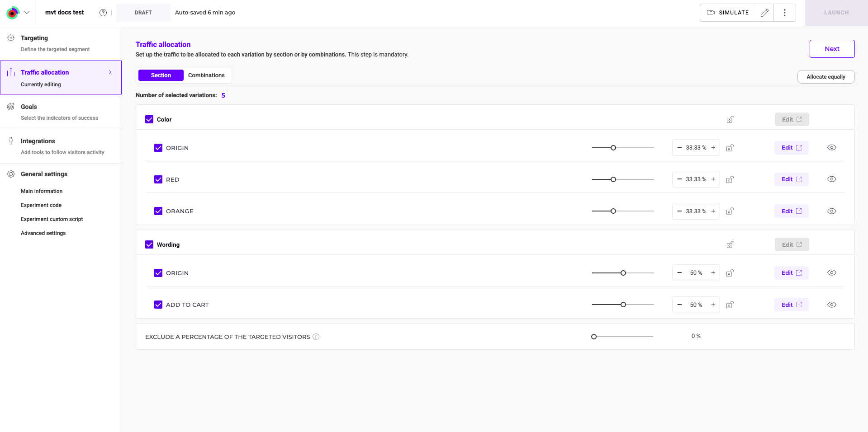Click the plus to increase ORANGE percentage
Image resolution: width=868 pixels, height=432 pixels.
[713, 211]
